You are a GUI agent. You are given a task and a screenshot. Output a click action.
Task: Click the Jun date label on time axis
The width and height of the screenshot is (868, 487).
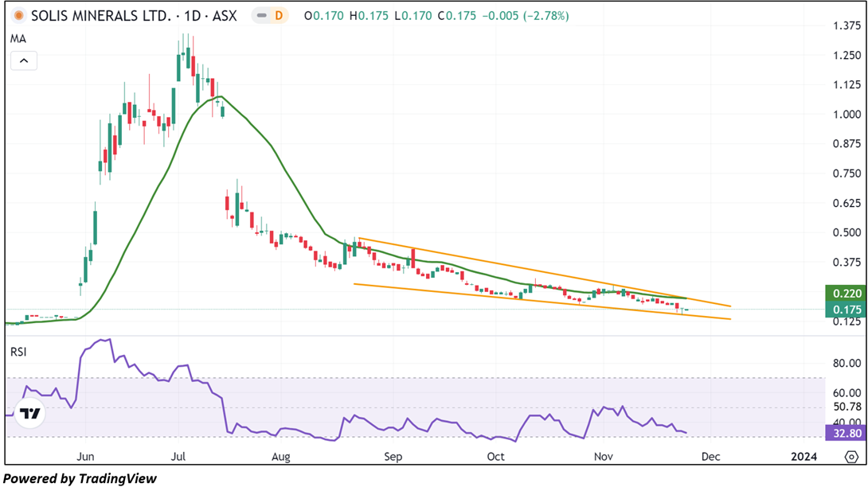(85, 457)
